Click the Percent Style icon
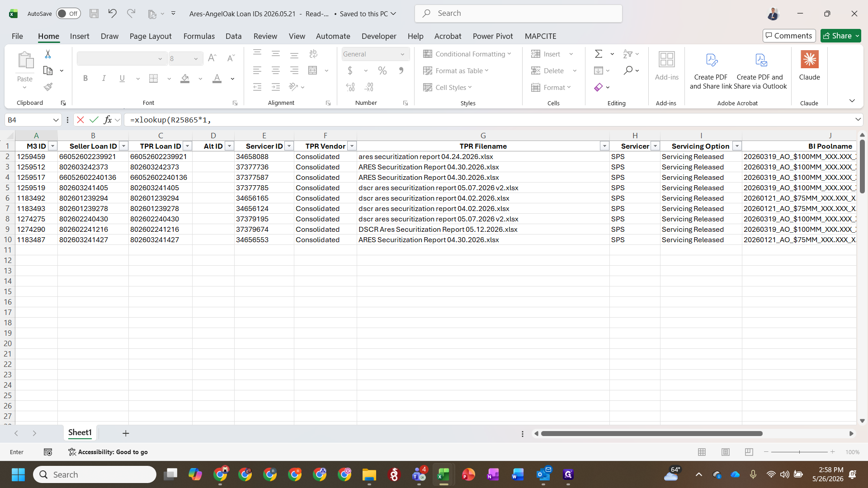This screenshot has height=488, width=868. [382, 70]
